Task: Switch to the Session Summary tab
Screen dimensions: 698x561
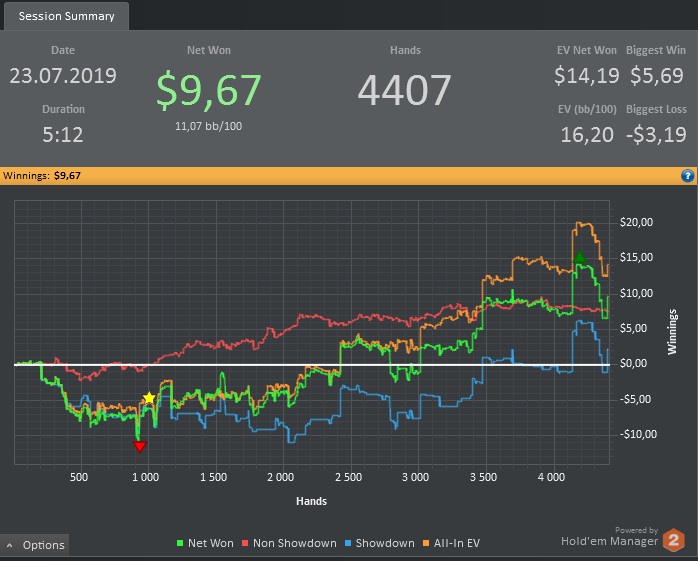Action: (x=66, y=16)
